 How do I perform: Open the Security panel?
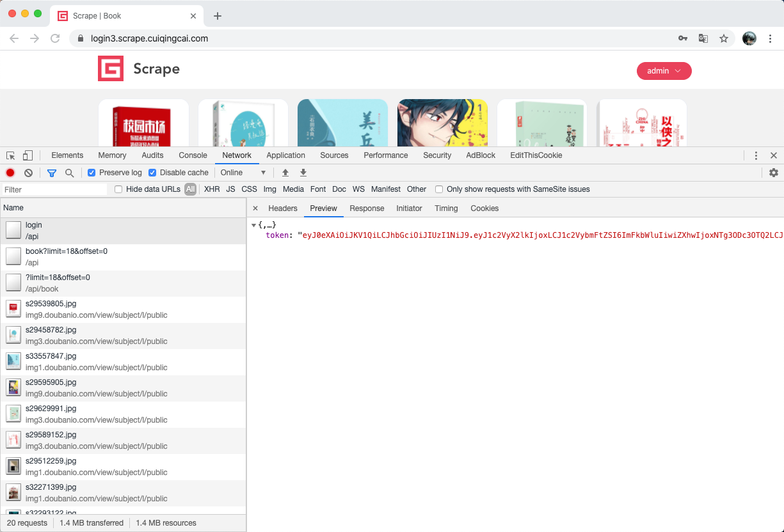click(x=437, y=155)
